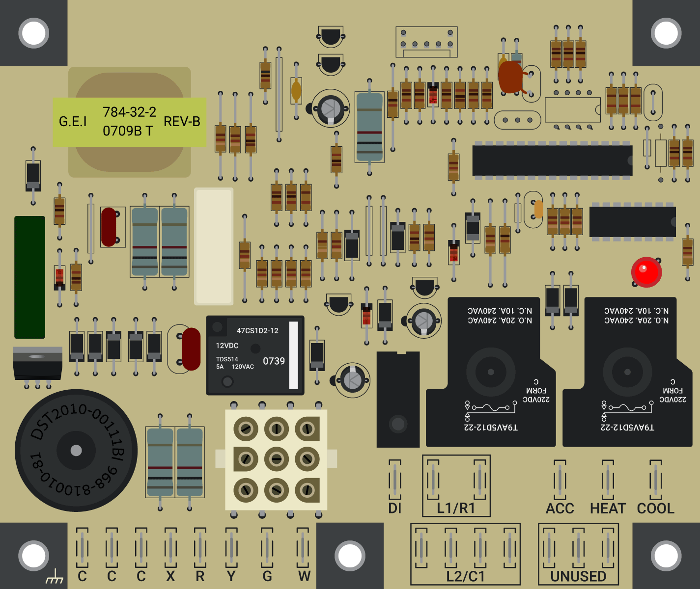Click the R spade terminal

[x=200, y=547]
